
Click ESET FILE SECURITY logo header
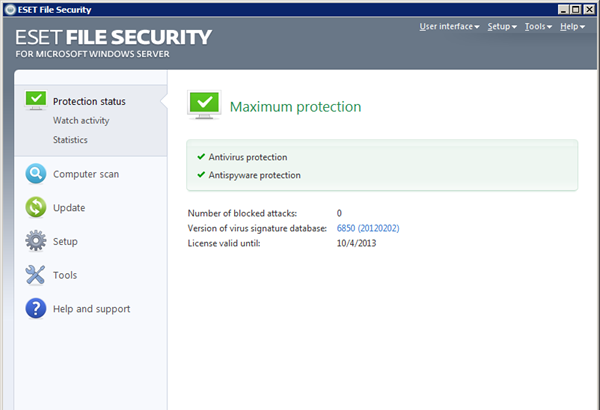(113, 43)
